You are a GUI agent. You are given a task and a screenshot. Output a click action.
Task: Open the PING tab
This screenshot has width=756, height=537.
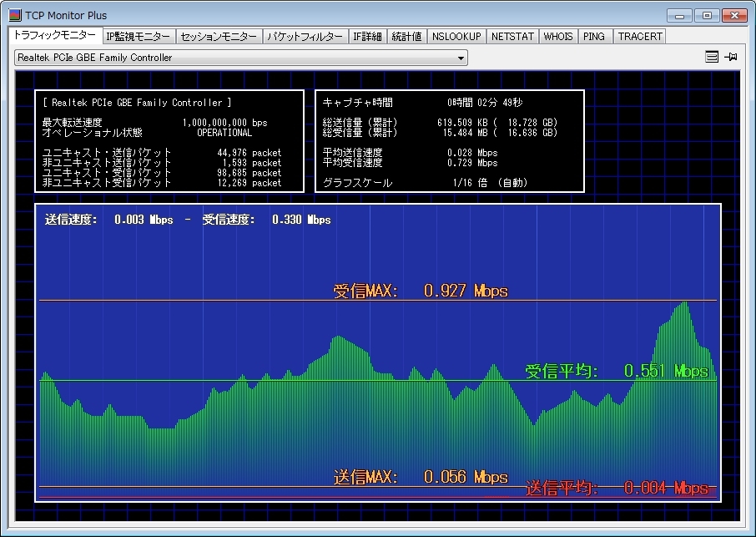(595, 37)
